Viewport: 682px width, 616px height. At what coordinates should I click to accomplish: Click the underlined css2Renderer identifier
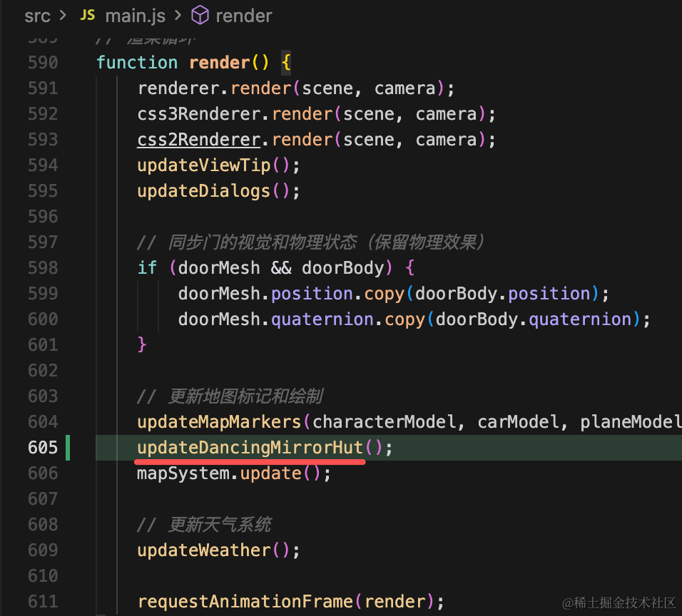tap(199, 140)
